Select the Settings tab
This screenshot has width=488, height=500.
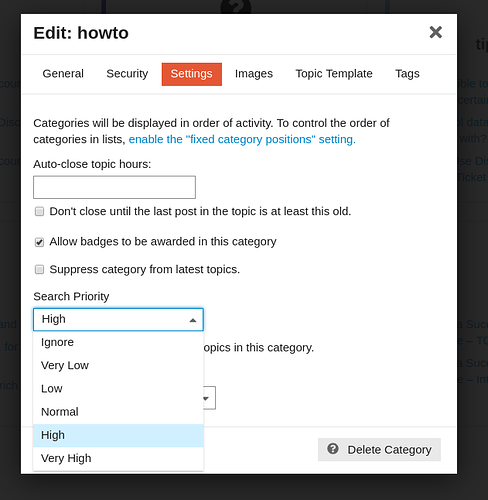[x=192, y=74]
